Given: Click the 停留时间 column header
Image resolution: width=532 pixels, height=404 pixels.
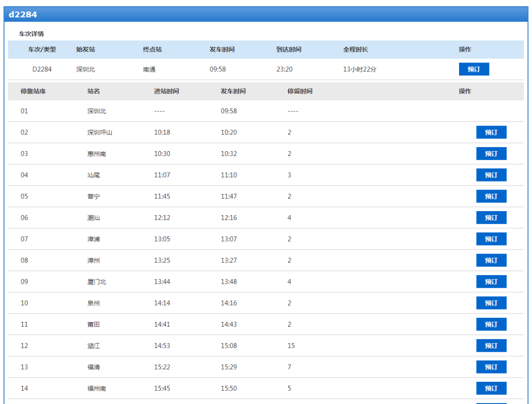Looking at the screenshot, I should (300, 91).
